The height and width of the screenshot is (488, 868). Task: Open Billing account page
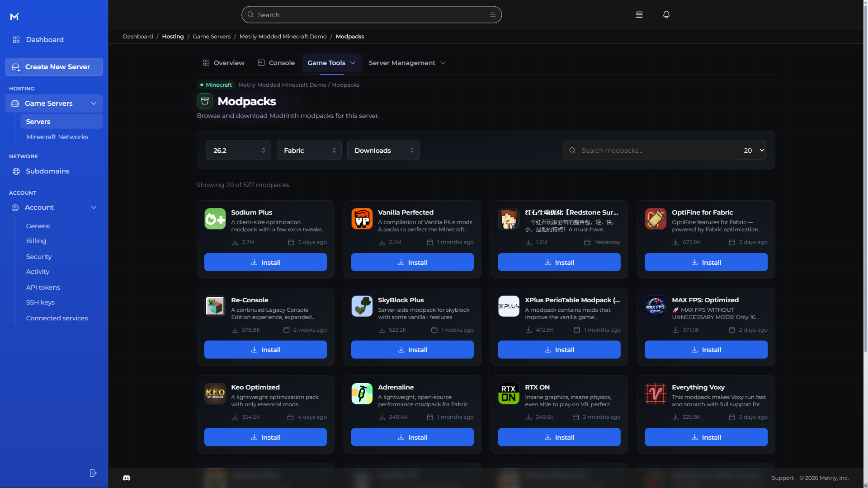click(36, 241)
